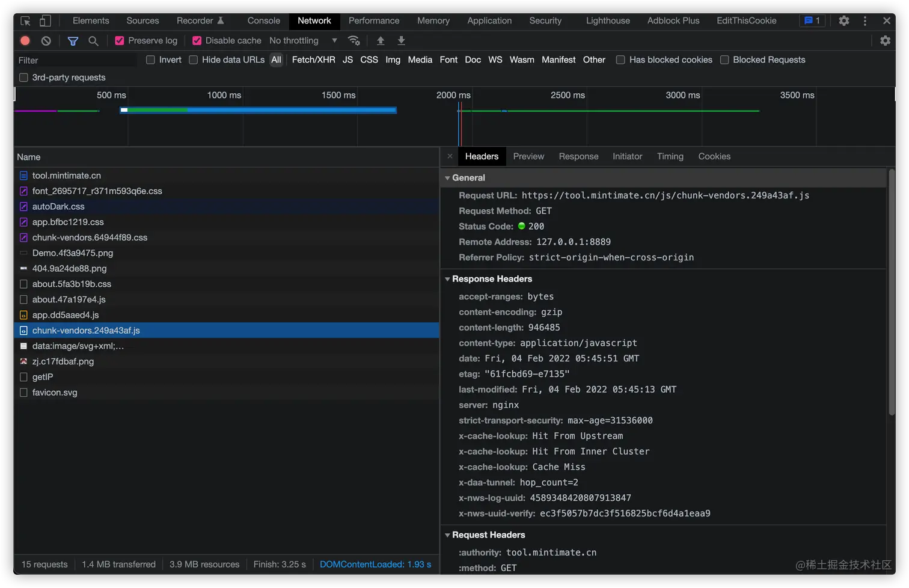Open the Response details tab
This screenshot has height=588, width=909.
[x=578, y=156]
